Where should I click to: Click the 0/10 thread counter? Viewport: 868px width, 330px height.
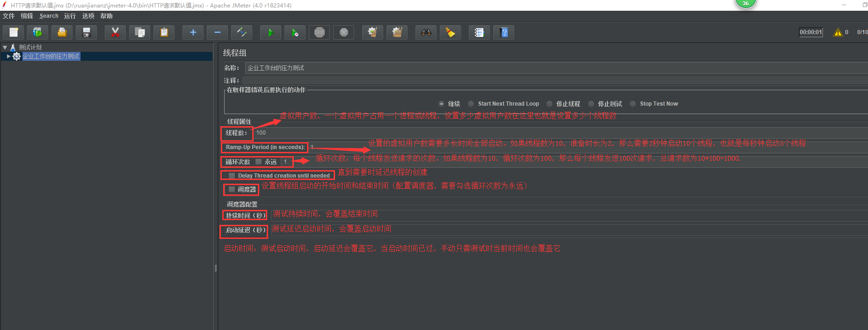[x=862, y=32]
